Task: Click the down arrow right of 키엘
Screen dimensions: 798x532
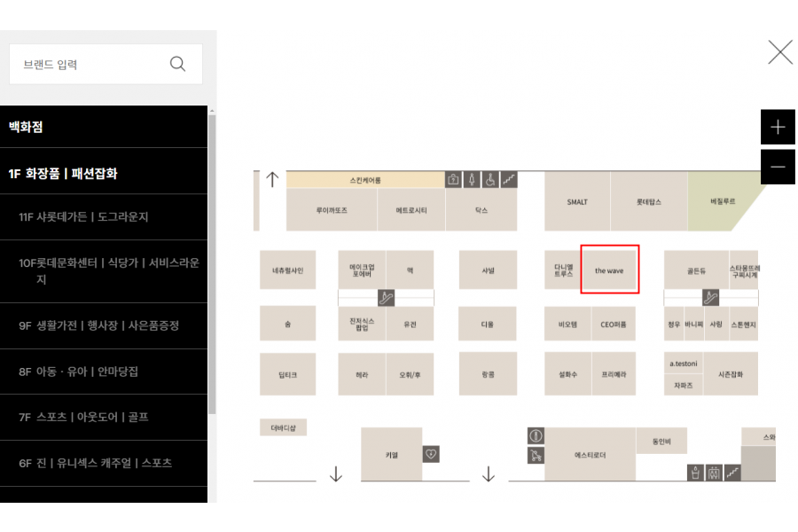Action: tap(489, 474)
